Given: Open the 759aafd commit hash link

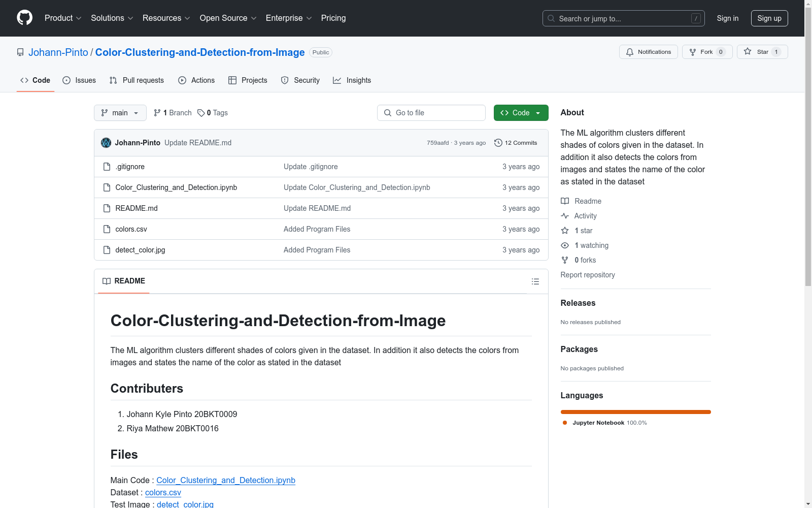Looking at the screenshot, I should point(437,143).
